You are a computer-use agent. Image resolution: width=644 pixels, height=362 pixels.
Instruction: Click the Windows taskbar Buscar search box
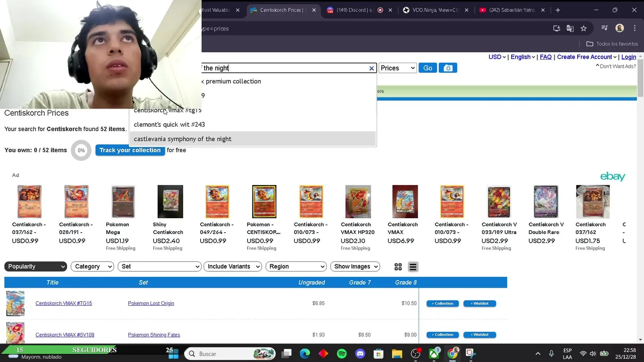tap(230, 354)
